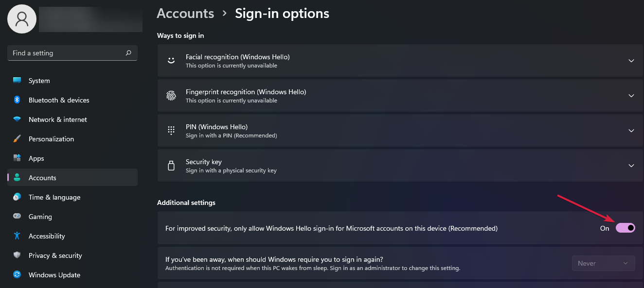This screenshot has height=288, width=644.
Task: Expand Fingerprint recognition (Windows Hello) chevron
Action: click(x=631, y=96)
